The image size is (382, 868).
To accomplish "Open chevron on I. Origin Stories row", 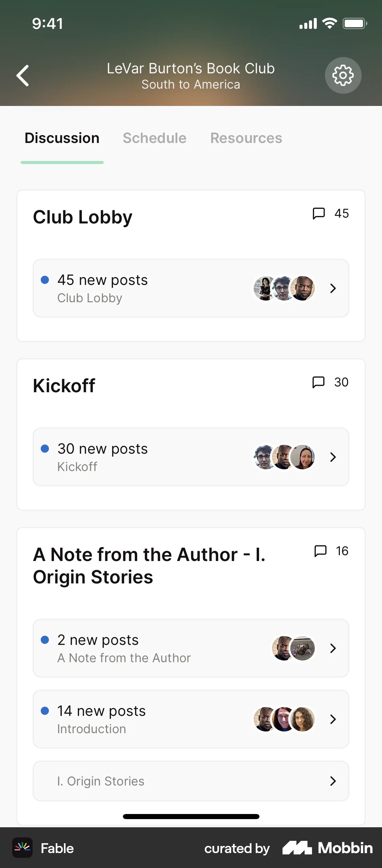I will point(333,781).
